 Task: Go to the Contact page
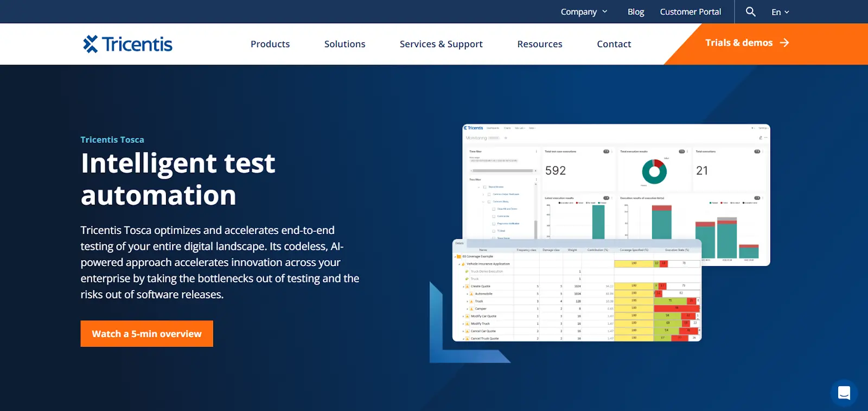614,44
